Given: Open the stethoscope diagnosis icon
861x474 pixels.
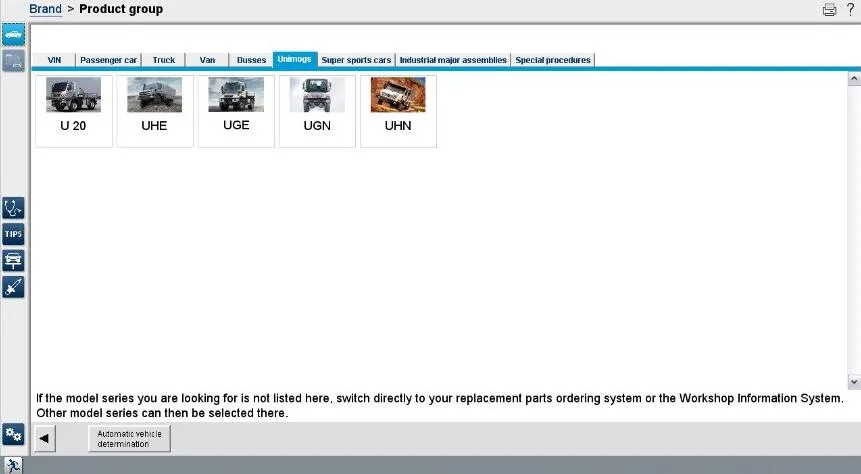Looking at the screenshot, I should point(13,208).
